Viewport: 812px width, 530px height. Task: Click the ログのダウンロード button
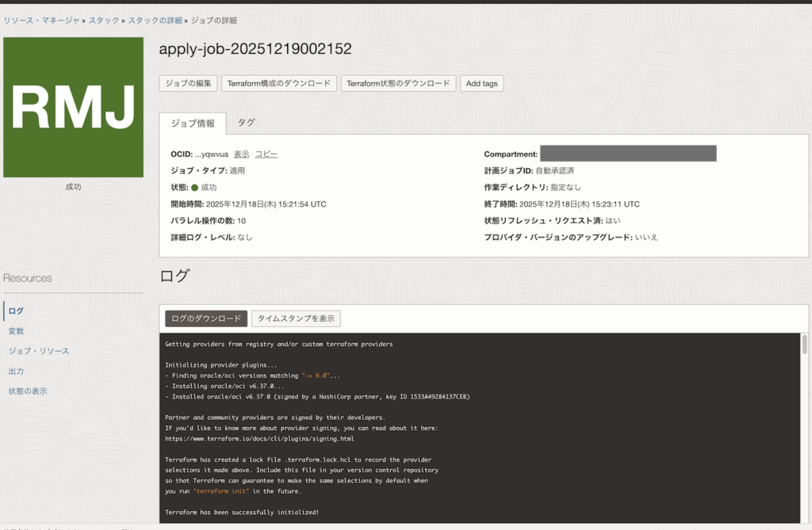pos(206,318)
